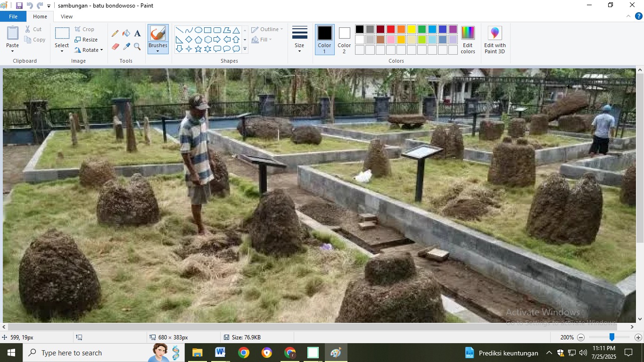Pick the Right triangle shape
This screenshot has width=644, height=362.
point(180,40)
